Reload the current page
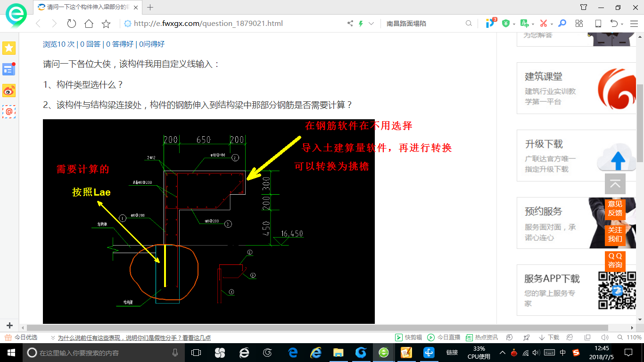 tap(72, 24)
